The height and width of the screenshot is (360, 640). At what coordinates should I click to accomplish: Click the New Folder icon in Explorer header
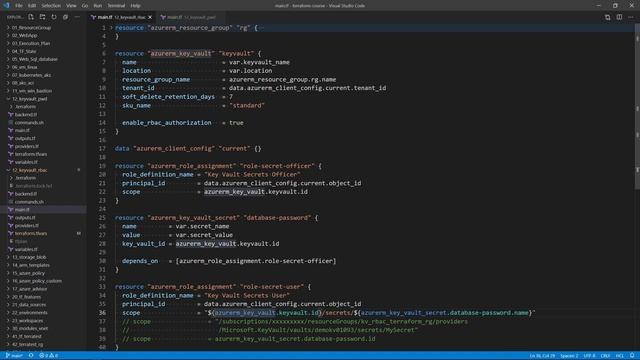coord(42,17)
